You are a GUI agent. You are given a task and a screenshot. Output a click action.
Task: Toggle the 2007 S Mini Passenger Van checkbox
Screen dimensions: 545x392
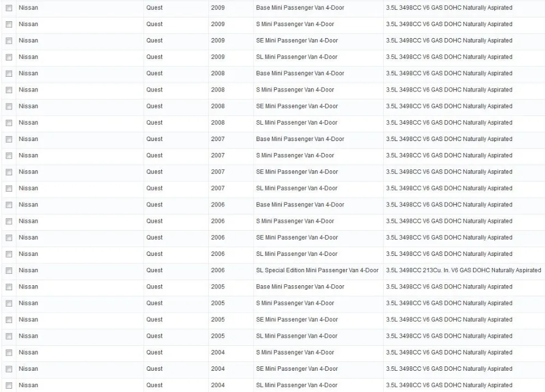click(x=9, y=156)
